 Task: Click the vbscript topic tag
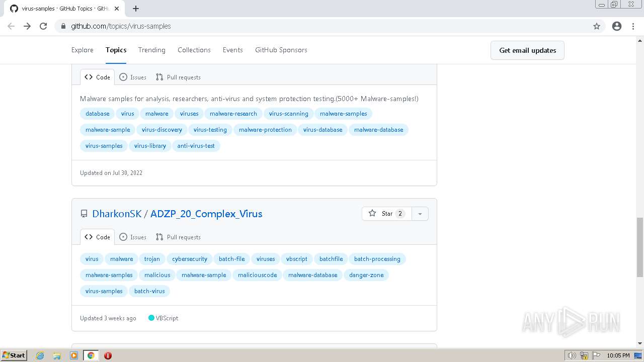coord(297,259)
